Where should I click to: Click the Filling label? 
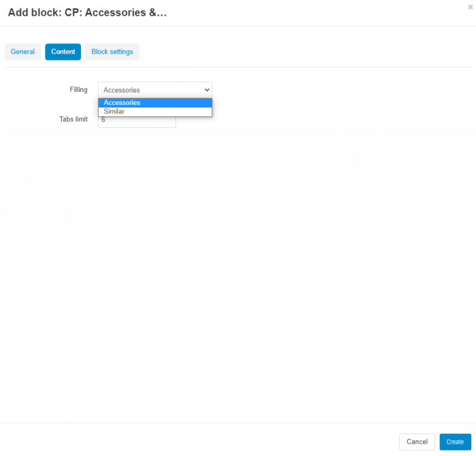tap(78, 90)
